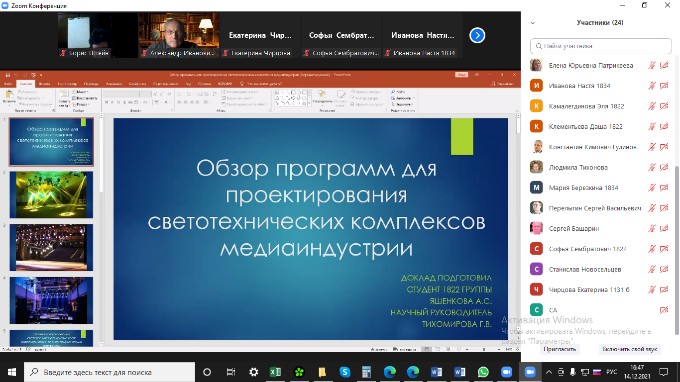Select the second slide thumbnail with green lights

point(51,195)
